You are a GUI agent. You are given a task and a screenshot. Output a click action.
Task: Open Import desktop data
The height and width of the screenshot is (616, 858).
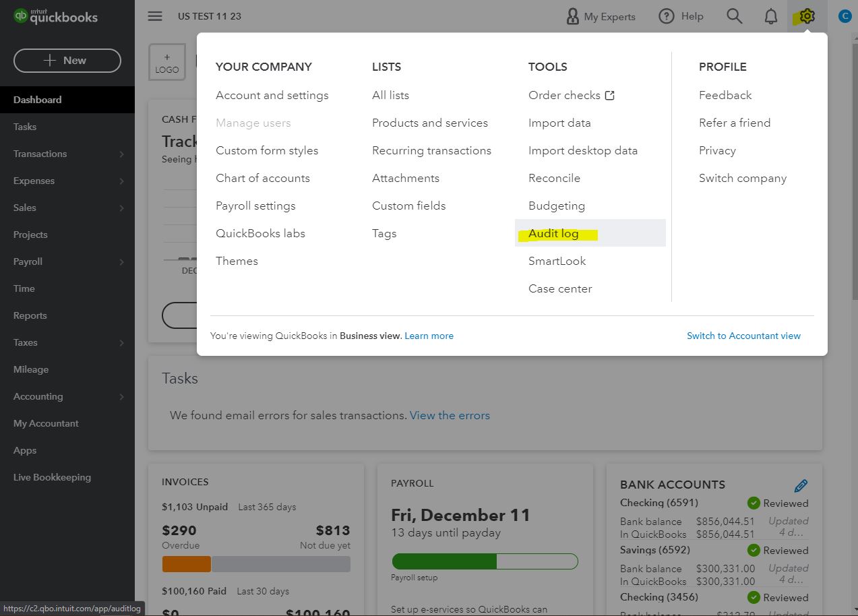(583, 151)
